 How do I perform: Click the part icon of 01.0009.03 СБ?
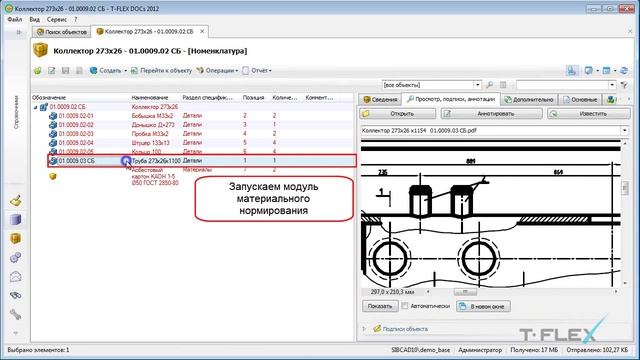pyautogui.click(x=53, y=161)
